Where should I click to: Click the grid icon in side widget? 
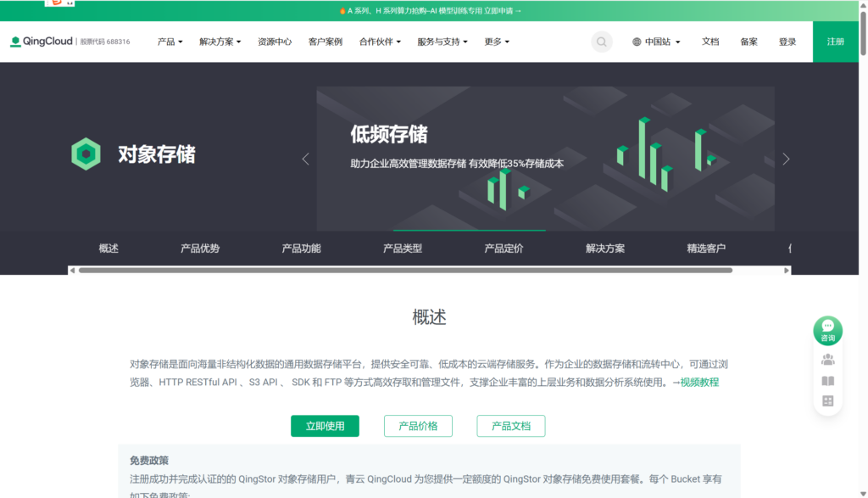827,400
